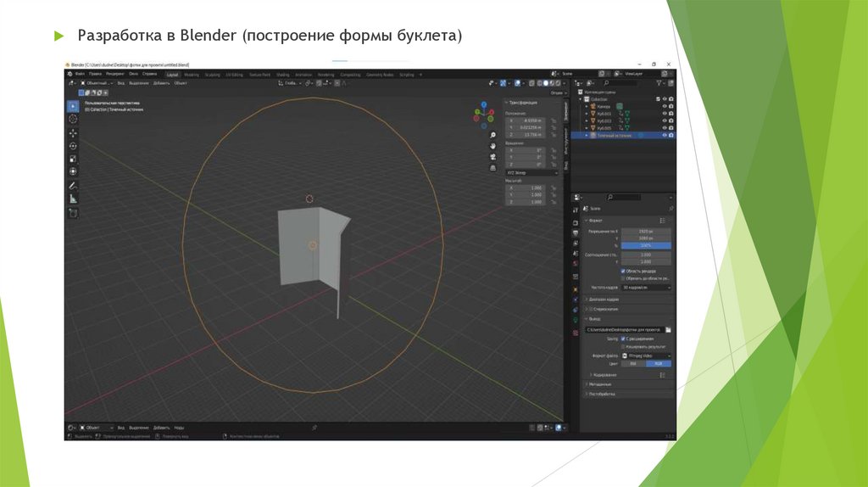The image size is (868, 487).
Task: Select the Move tool in the toolbar
Action: [73, 132]
